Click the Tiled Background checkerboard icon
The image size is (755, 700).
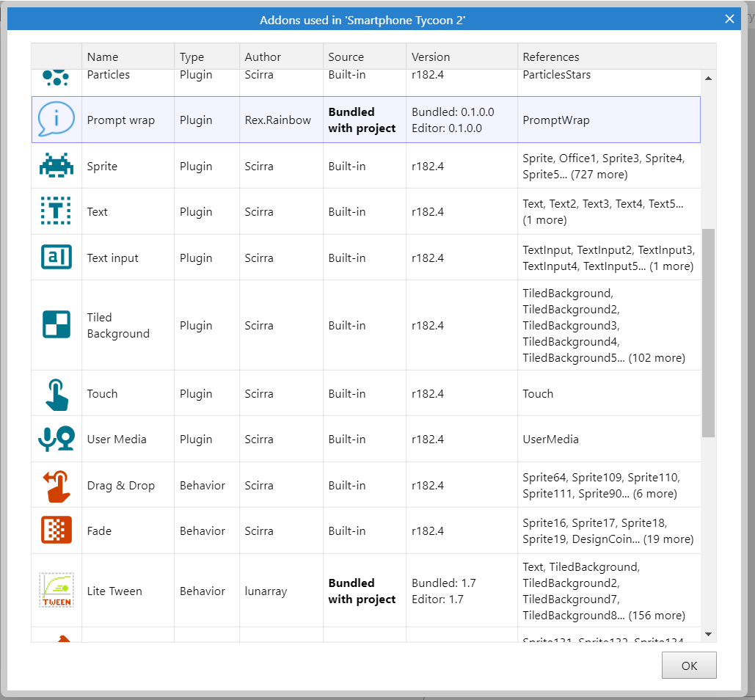coord(56,324)
